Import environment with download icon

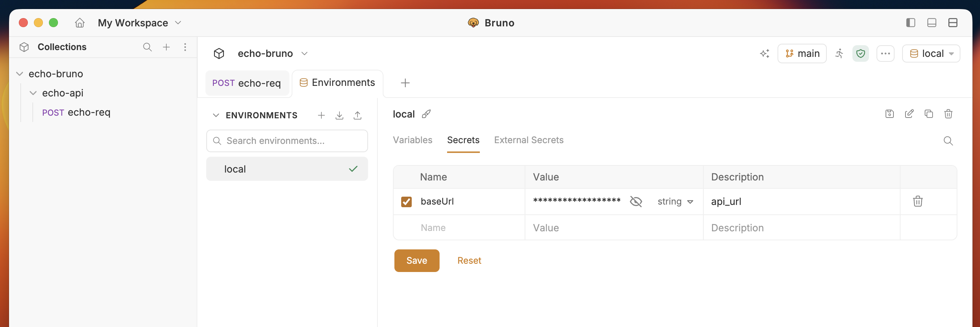339,115
